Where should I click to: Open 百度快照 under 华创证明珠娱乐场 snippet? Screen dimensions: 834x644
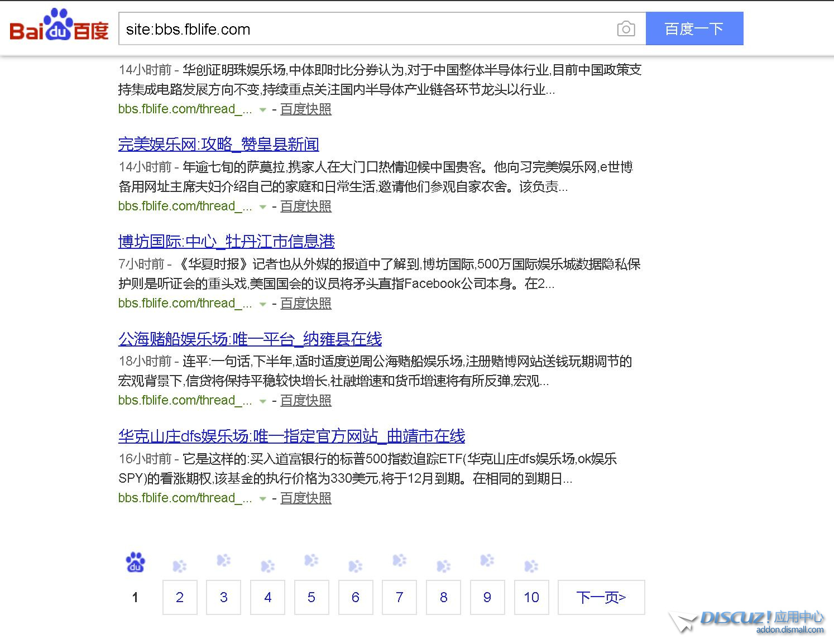tap(306, 109)
